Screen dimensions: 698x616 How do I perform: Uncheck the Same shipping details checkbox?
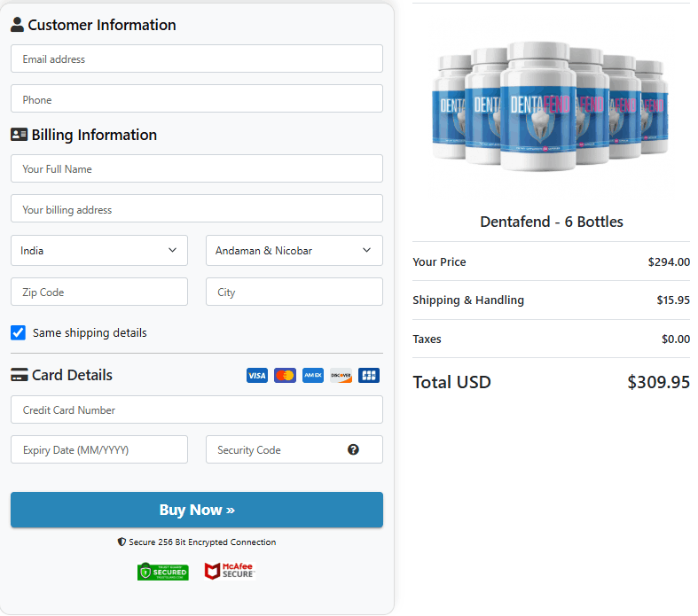[19, 332]
